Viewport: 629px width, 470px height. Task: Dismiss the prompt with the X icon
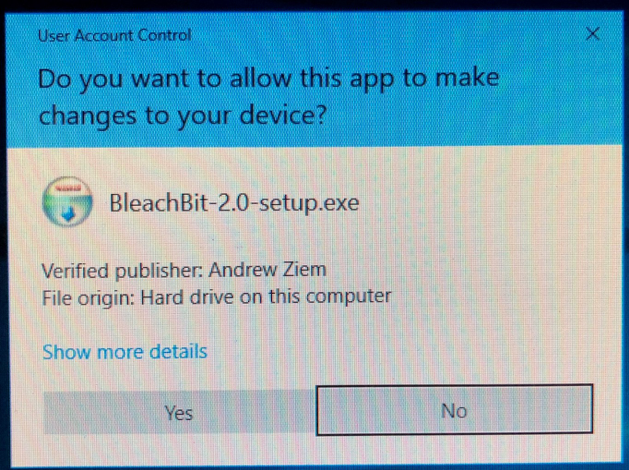click(592, 34)
